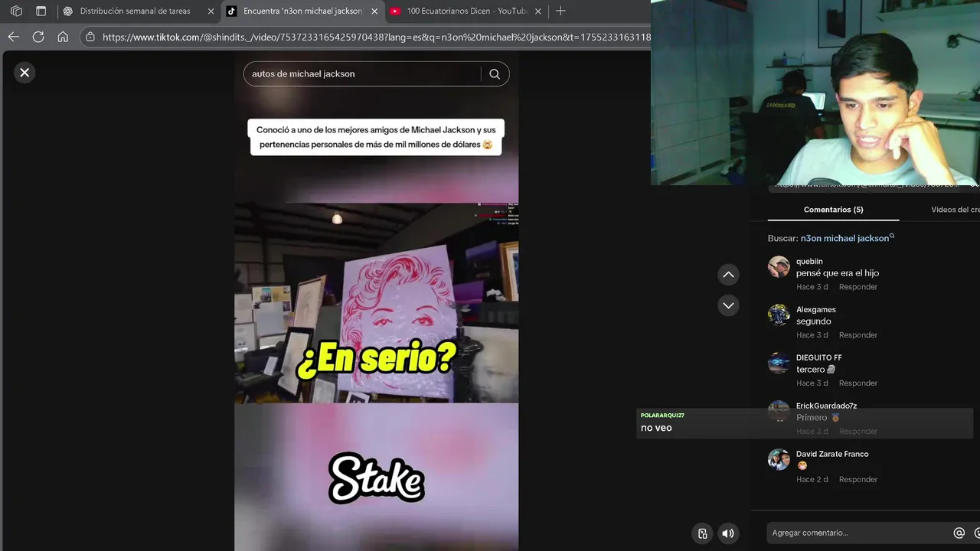The image size is (980, 551).
Task: Open the workspaces icon at browser top-left
Action: (x=16, y=11)
